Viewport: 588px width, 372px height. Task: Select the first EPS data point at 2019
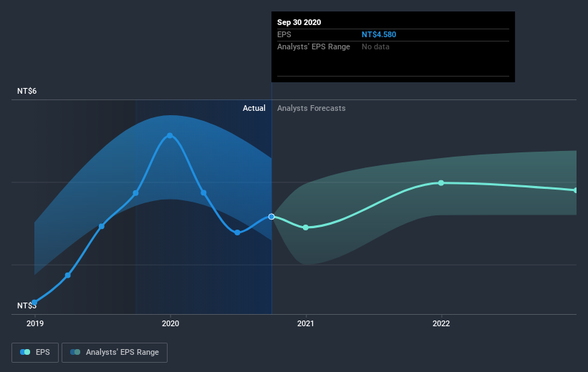34,303
